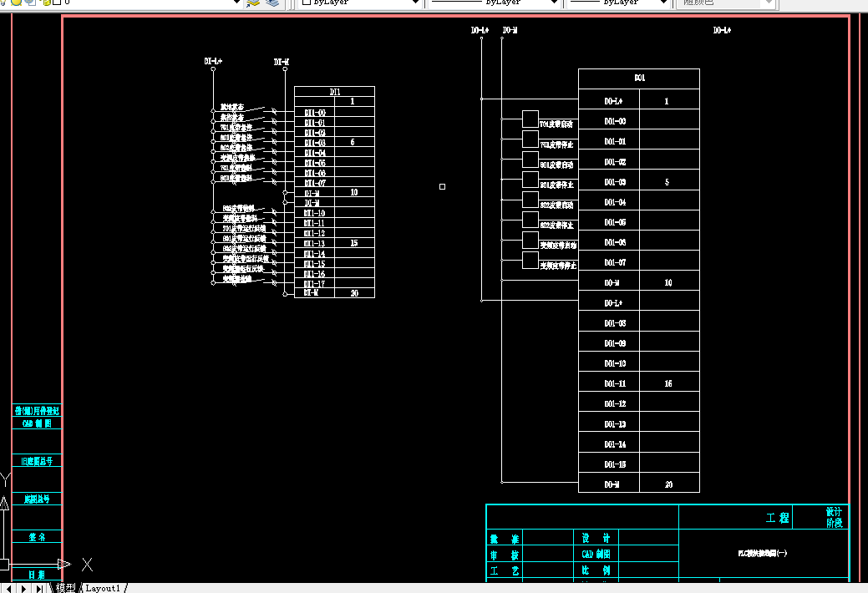Screen dimensions: 868x593
Task: Select pin number 15 in DI1 table
Action: [x=354, y=243]
